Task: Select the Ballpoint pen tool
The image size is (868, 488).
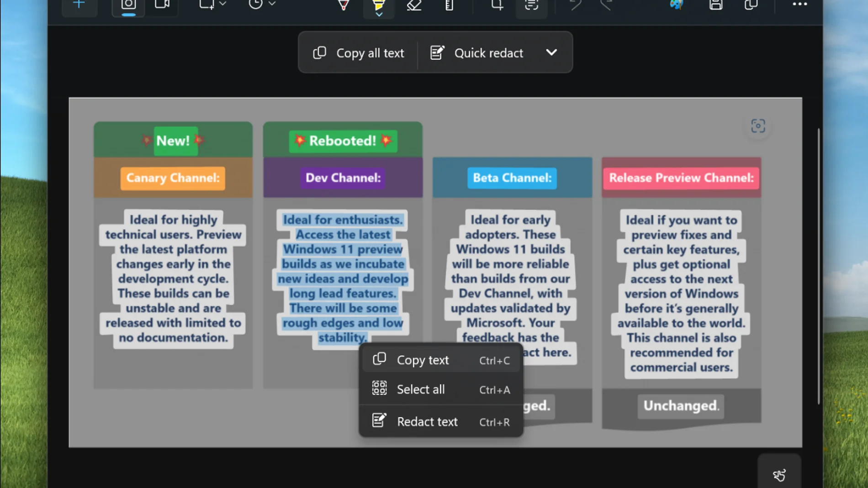Action: pos(343,5)
